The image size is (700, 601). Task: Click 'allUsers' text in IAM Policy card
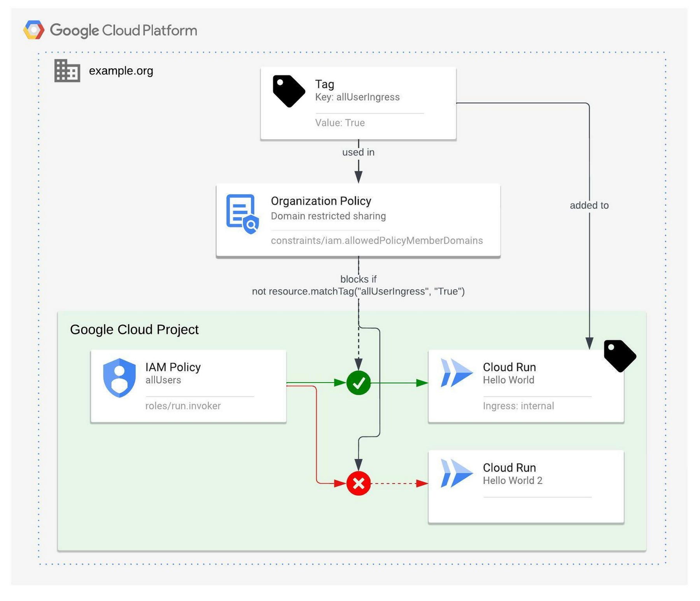(163, 380)
